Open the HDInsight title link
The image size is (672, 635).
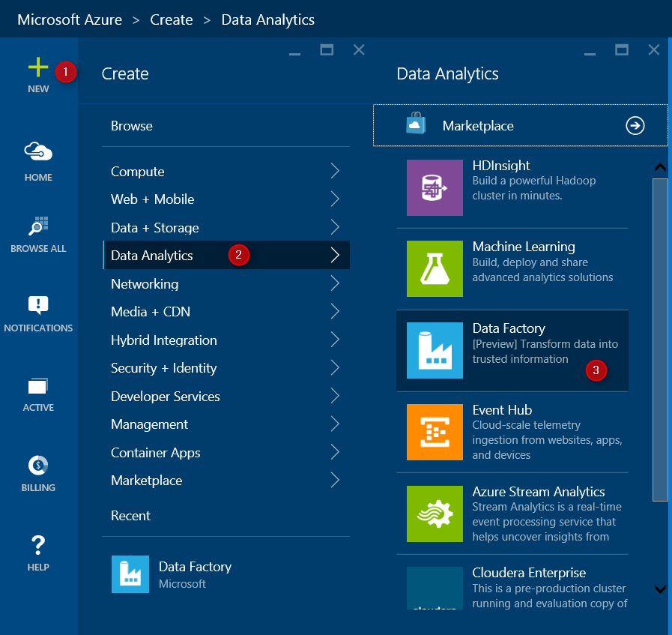(501, 166)
